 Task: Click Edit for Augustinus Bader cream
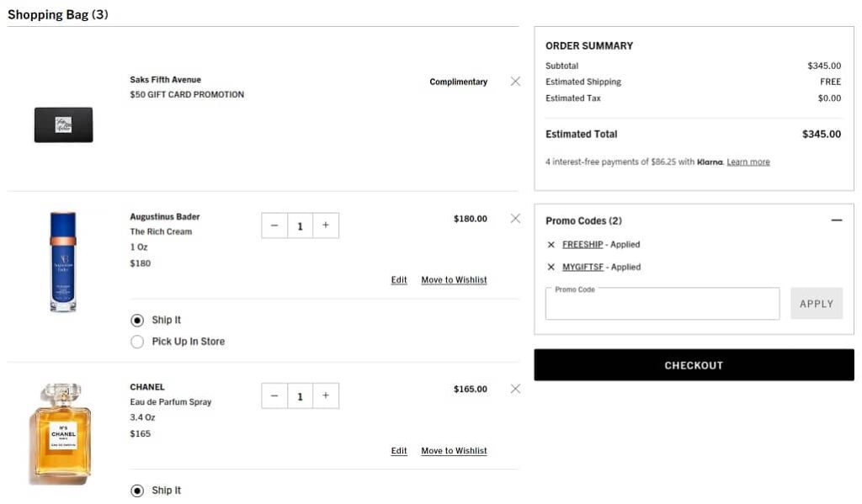(399, 280)
